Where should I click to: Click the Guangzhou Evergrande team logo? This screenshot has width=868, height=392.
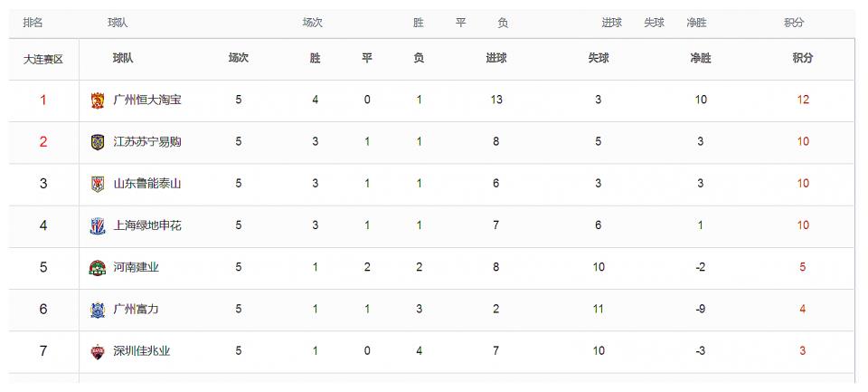(x=98, y=100)
